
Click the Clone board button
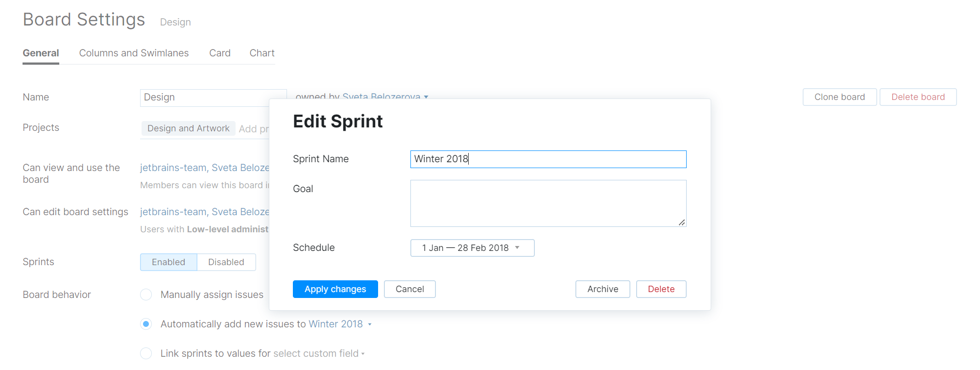839,97
